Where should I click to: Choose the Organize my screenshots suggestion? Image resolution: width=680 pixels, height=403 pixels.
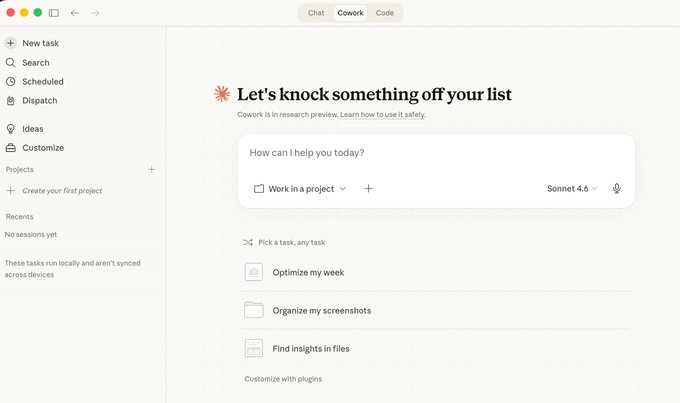click(x=321, y=310)
